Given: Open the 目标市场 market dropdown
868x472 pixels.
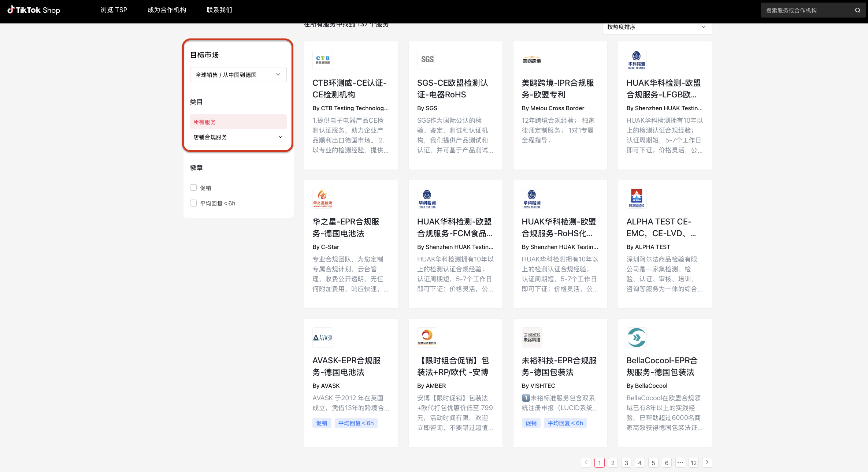Looking at the screenshot, I should pos(238,74).
